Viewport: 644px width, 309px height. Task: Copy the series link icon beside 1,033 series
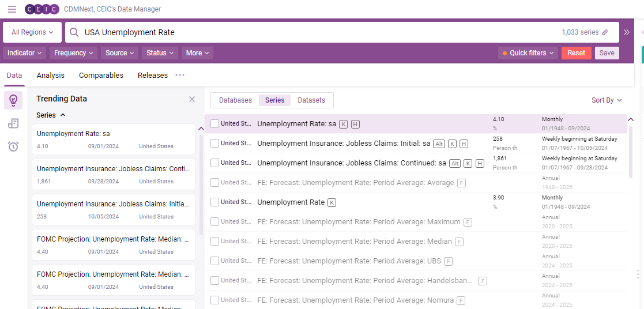click(605, 32)
